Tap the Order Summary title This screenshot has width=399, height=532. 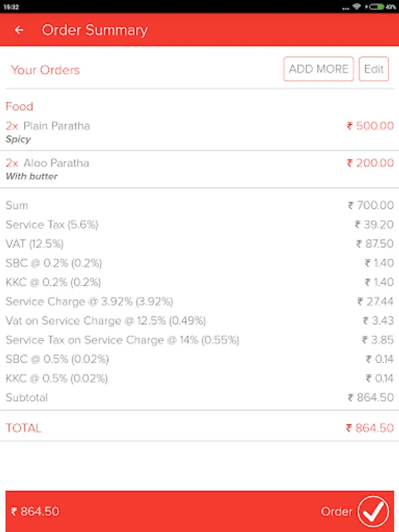pyautogui.click(x=95, y=30)
